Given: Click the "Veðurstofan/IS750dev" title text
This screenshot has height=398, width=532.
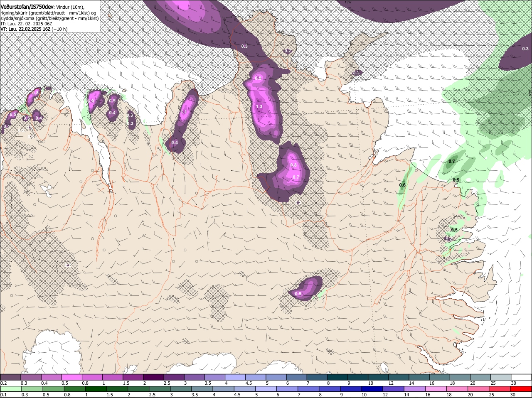Looking at the screenshot, I should (x=27, y=7).
